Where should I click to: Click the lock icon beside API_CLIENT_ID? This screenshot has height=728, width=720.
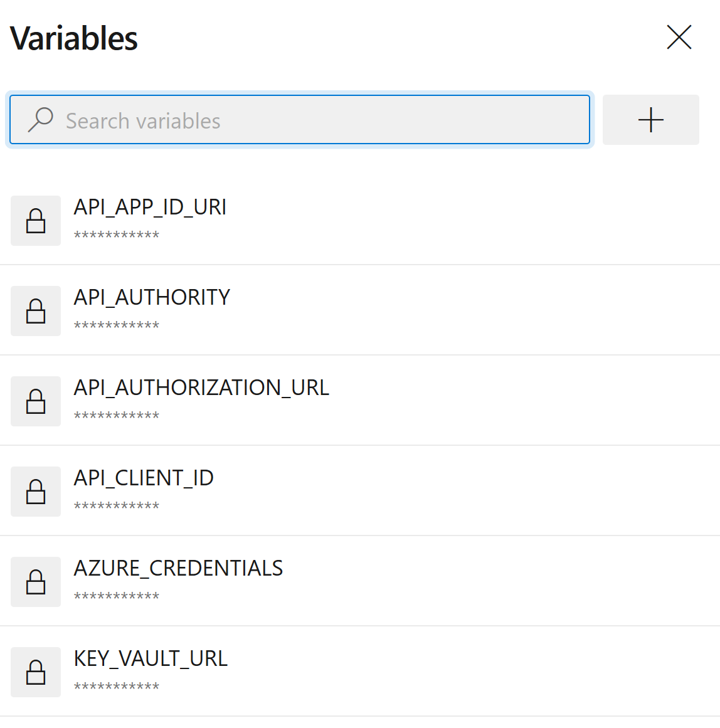36,492
